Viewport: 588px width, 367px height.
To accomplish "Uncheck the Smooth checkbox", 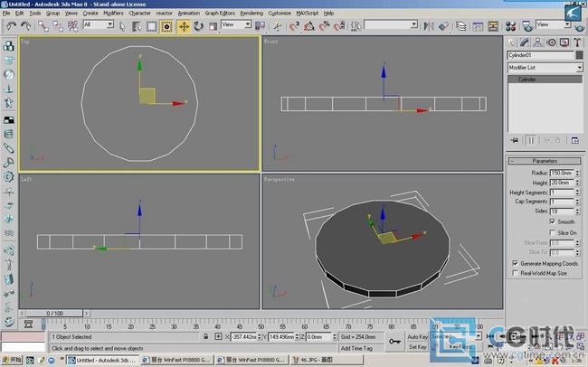I will point(553,222).
